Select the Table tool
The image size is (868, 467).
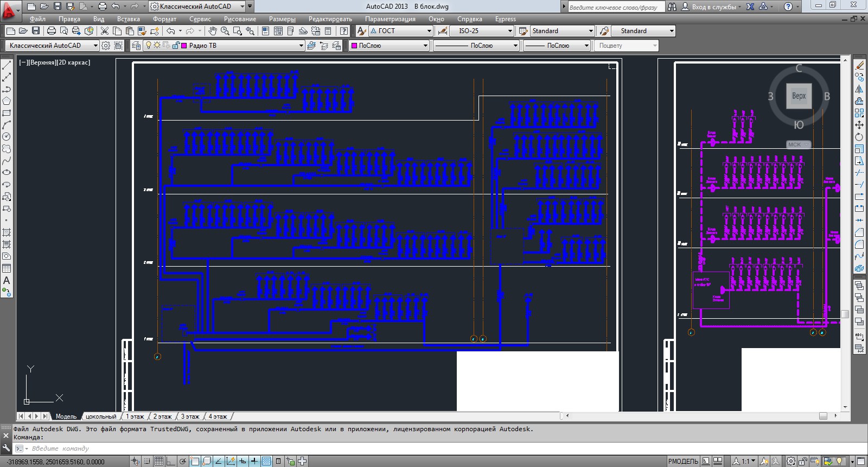pyautogui.click(x=7, y=268)
